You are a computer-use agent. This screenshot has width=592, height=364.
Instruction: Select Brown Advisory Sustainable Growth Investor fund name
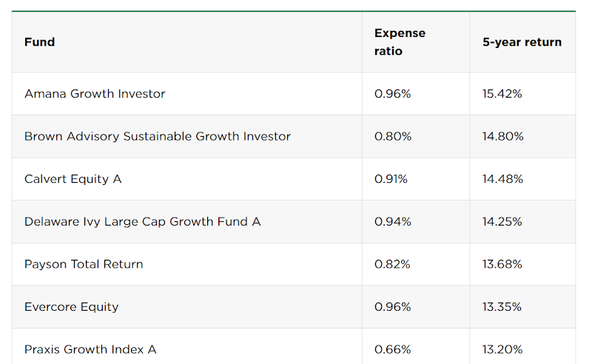(158, 136)
